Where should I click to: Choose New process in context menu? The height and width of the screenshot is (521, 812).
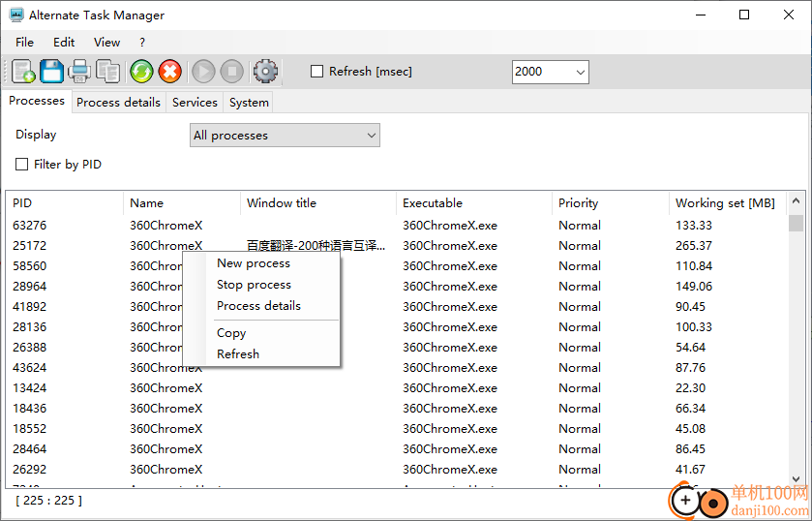[261, 263]
